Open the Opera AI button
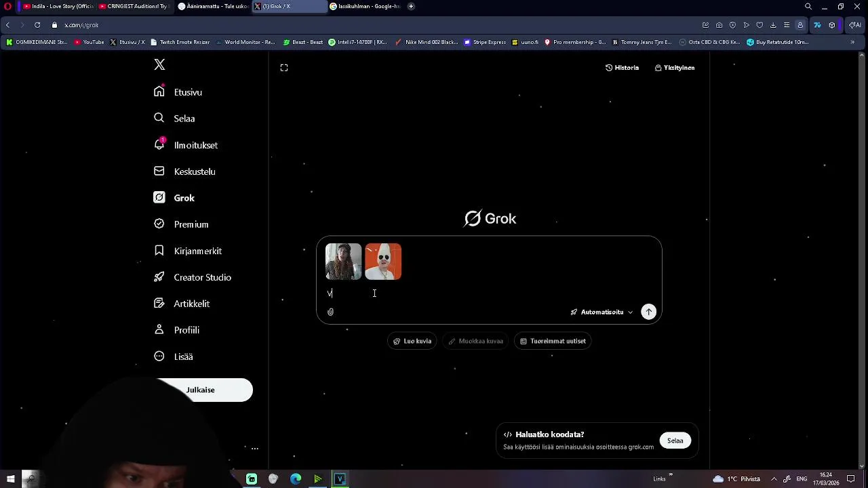The image size is (868, 488). pyautogui.click(x=854, y=25)
